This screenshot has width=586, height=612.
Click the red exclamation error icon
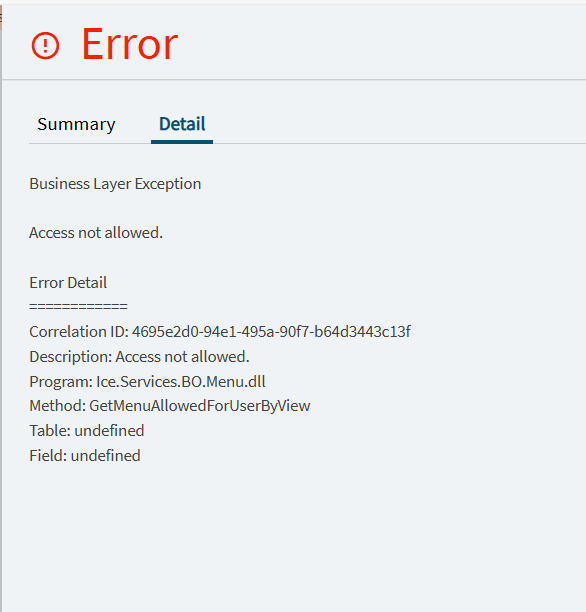[45, 46]
